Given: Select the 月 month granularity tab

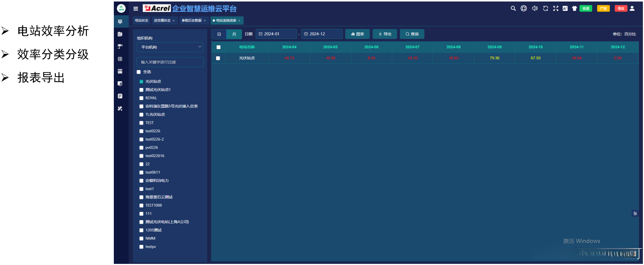Looking at the screenshot, I should 234,34.
